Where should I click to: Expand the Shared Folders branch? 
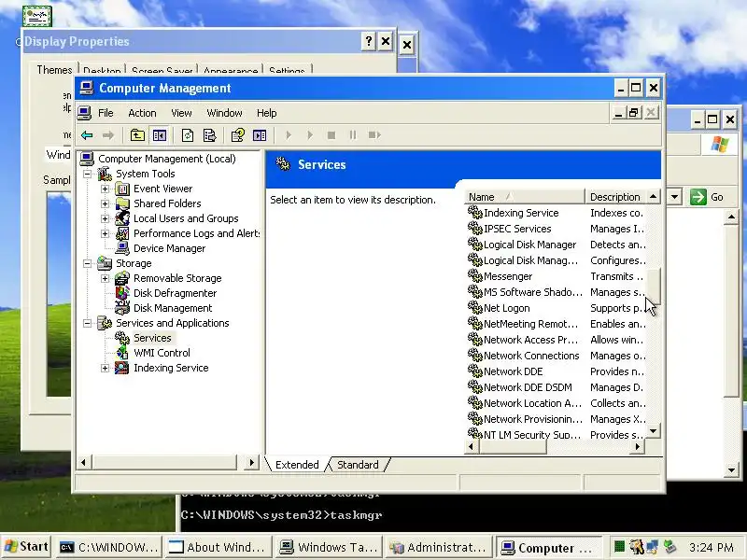tap(105, 203)
